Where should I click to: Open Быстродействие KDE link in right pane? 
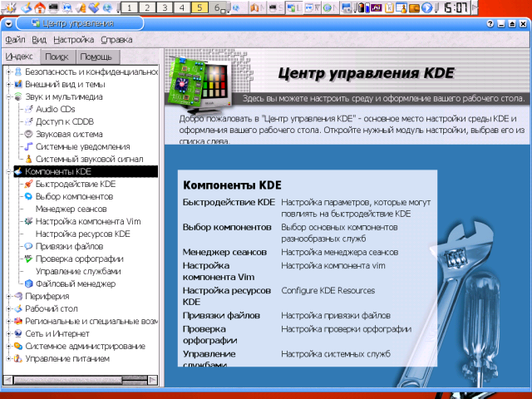pyautogui.click(x=229, y=202)
